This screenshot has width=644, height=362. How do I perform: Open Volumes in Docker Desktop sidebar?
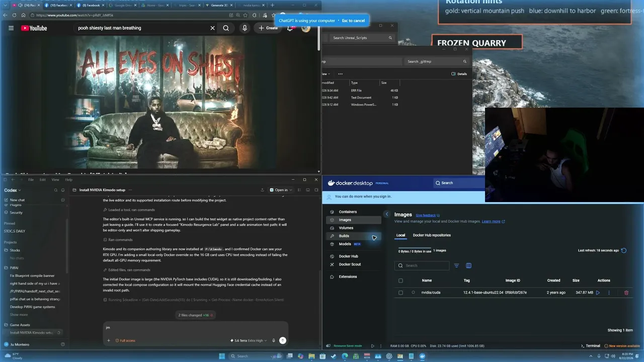[346, 228]
